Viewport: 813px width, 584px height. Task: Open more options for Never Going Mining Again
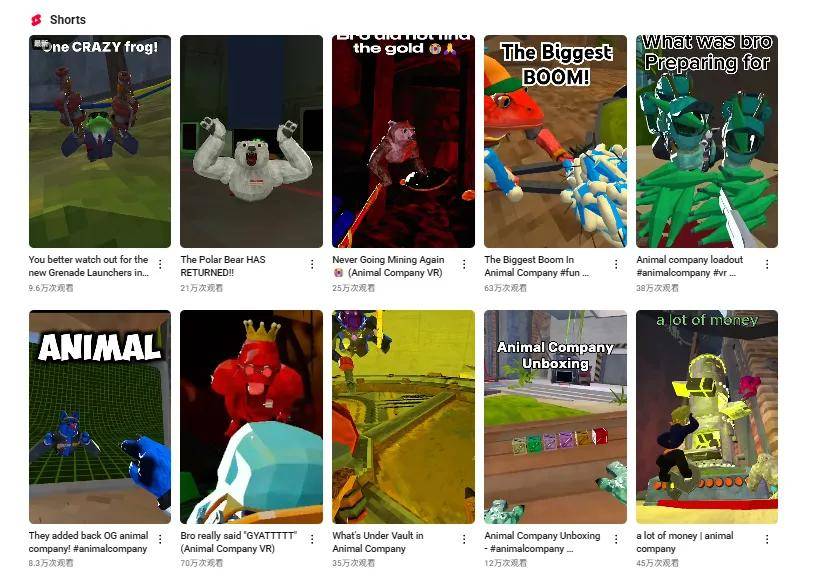click(464, 265)
